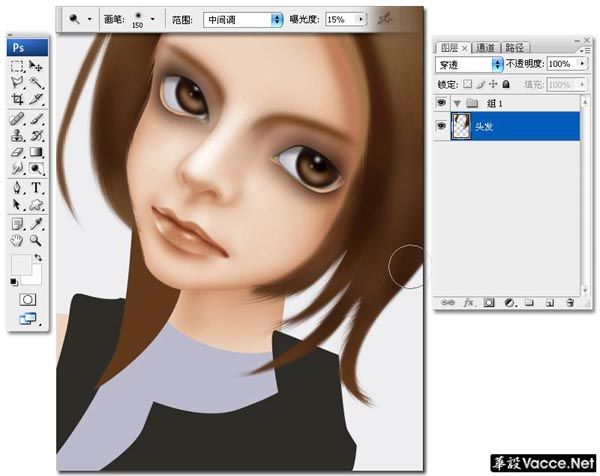Image resolution: width=600 pixels, height=476 pixels.
Task: Hide the 组 1 group
Action: (441, 103)
